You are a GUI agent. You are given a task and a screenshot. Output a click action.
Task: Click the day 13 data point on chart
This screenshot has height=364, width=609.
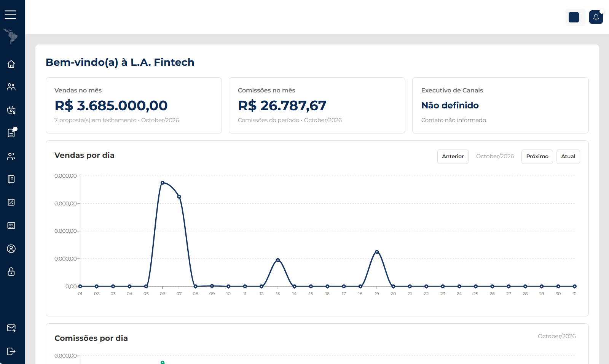tap(278, 260)
